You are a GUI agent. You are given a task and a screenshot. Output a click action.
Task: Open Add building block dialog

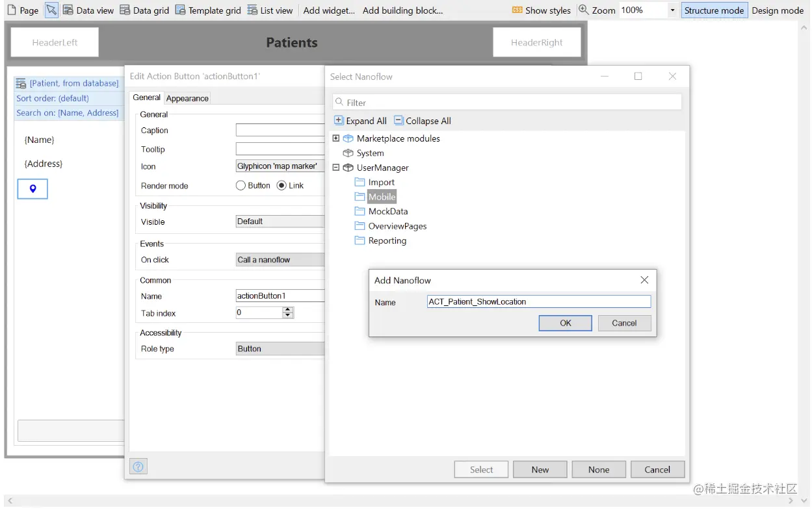point(402,10)
